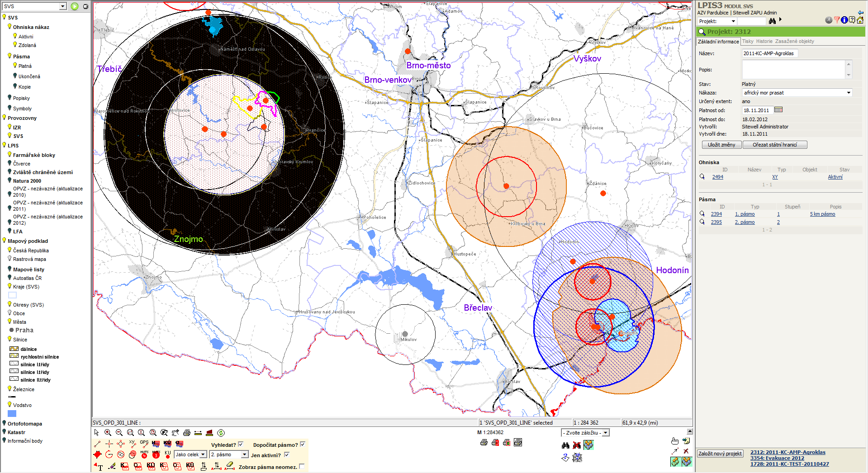
Task: Switch to the Zasažené objekty tab
Action: (794, 41)
